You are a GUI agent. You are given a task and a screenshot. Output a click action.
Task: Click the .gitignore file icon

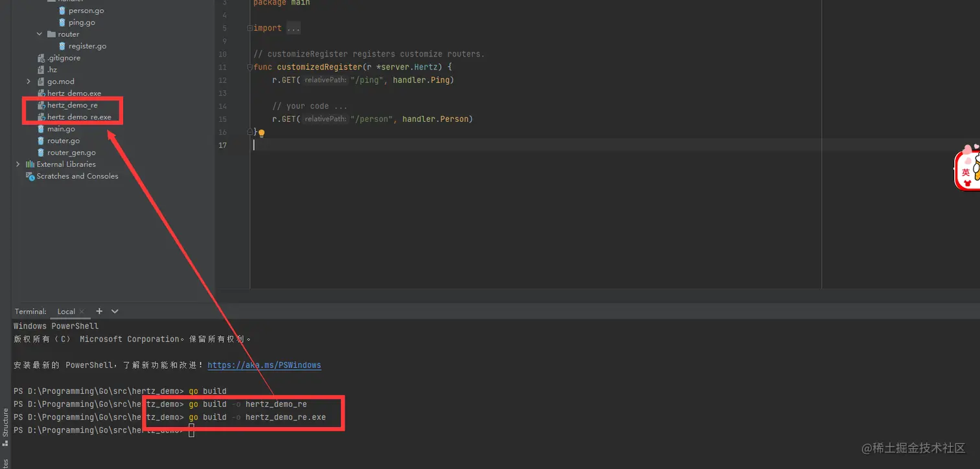point(41,58)
